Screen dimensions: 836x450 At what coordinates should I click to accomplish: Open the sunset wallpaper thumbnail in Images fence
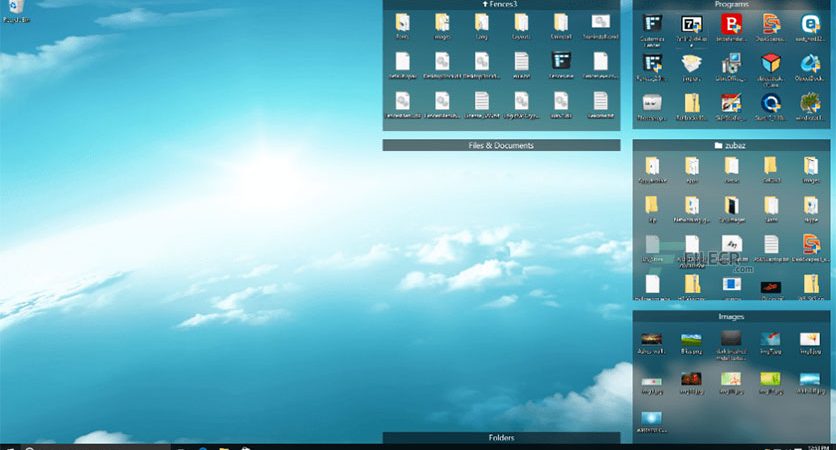tap(652, 343)
